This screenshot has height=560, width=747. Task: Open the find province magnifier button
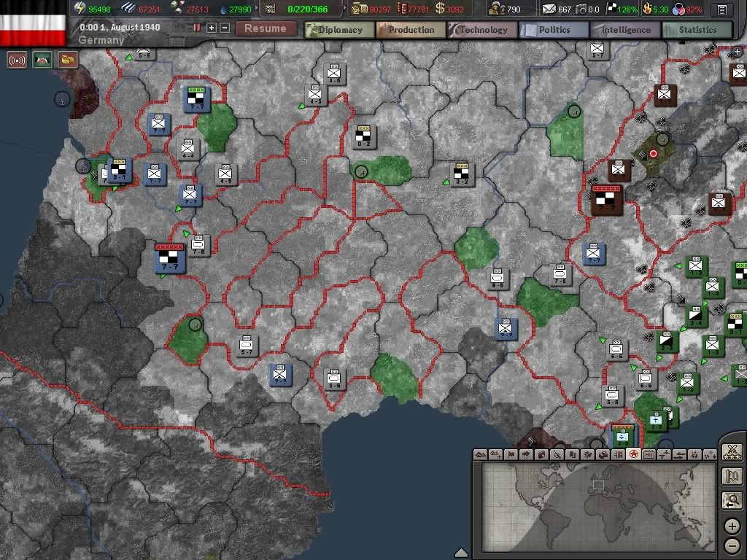click(732, 501)
